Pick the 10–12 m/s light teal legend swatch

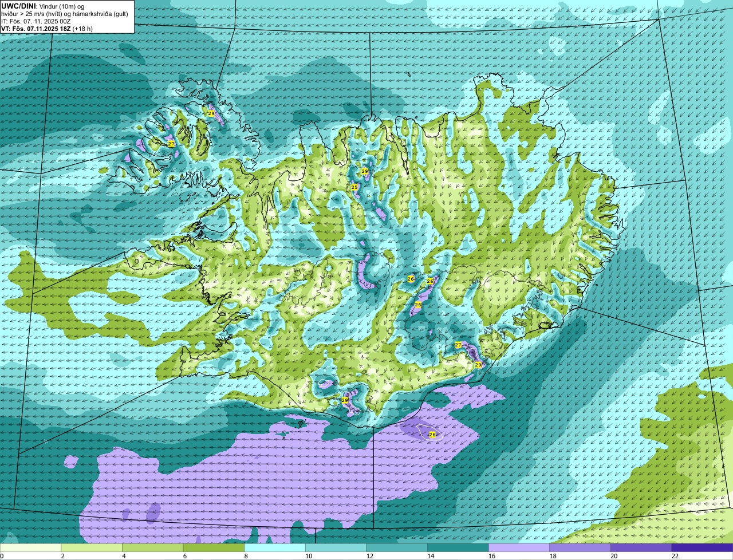[x=336, y=547]
